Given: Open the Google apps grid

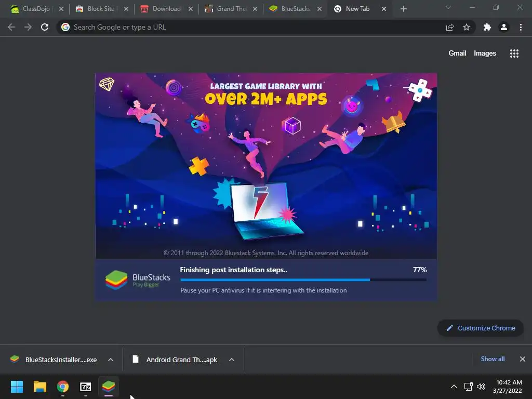Looking at the screenshot, I should click(514, 54).
